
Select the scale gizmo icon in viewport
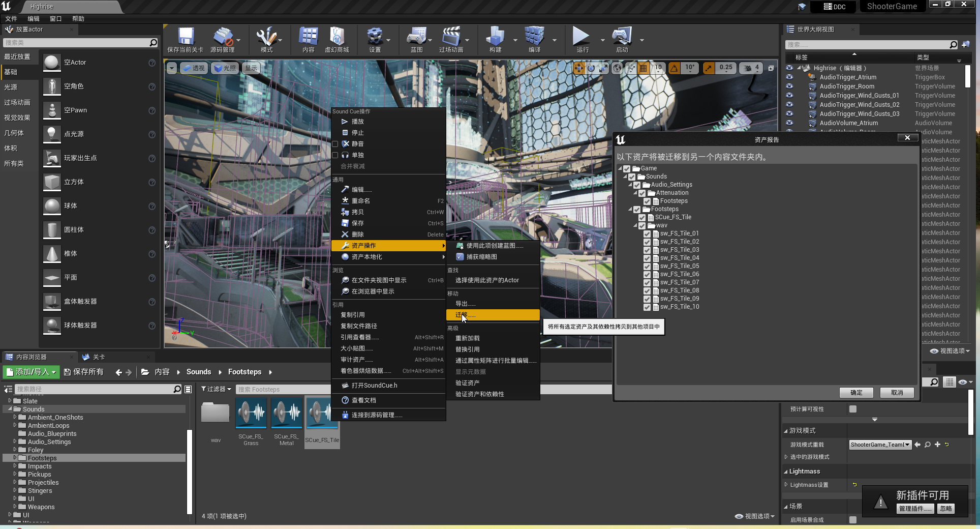click(603, 68)
